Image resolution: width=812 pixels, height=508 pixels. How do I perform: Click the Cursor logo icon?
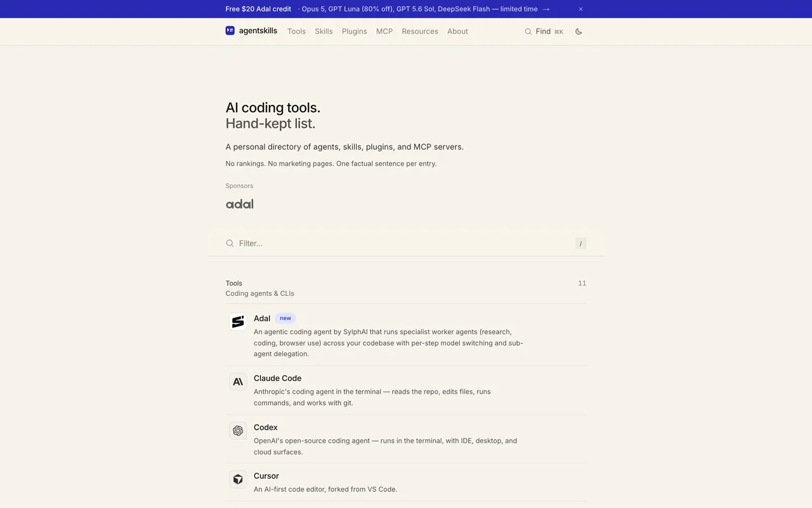[x=238, y=479]
